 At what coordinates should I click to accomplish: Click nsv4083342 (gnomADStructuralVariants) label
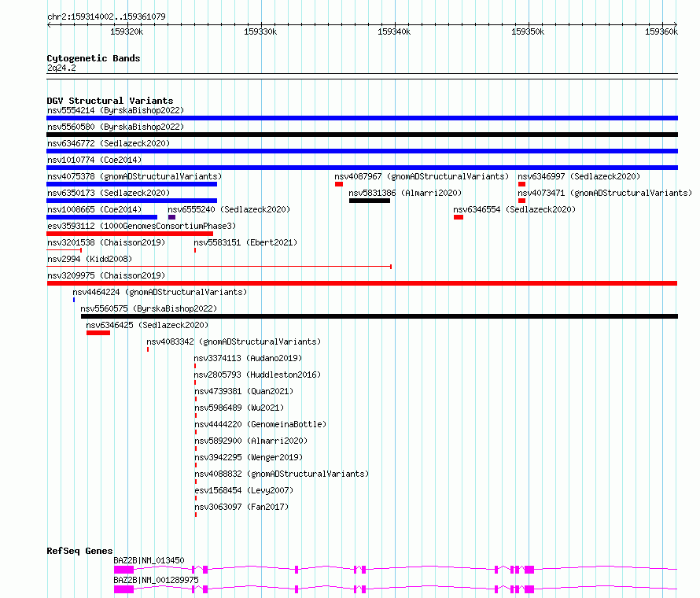(234, 341)
